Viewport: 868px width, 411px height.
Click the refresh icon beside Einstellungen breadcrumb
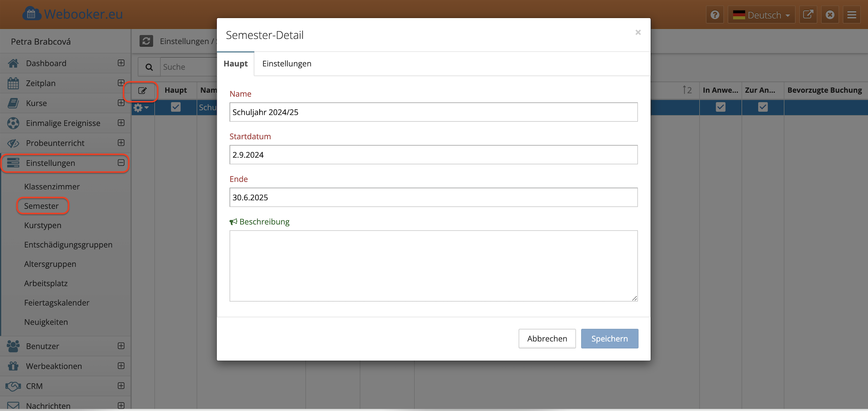pyautogui.click(x=146, y=41)
